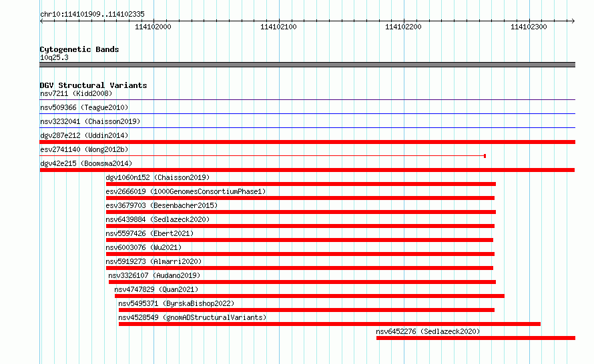Click the red bar under dgv42e215

[x=307, y=170]
